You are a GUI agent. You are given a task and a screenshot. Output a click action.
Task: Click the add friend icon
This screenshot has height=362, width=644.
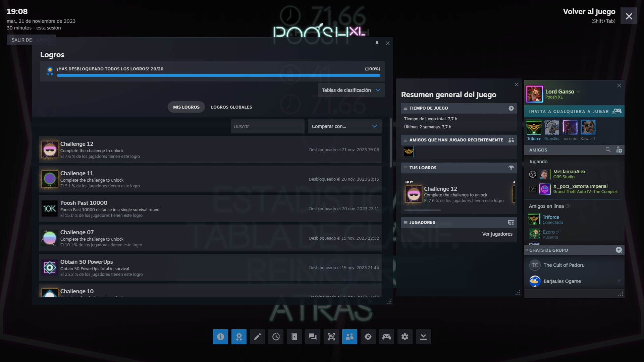pos(619,150)
